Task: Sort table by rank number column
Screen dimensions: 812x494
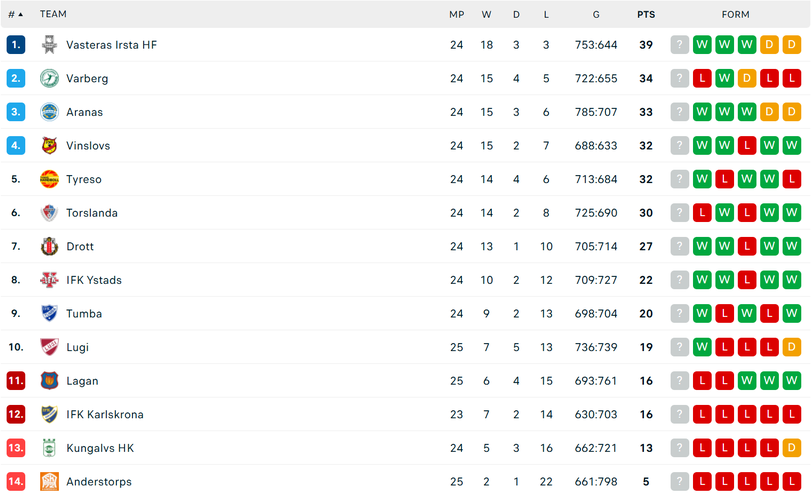Action: coord(16,14)
